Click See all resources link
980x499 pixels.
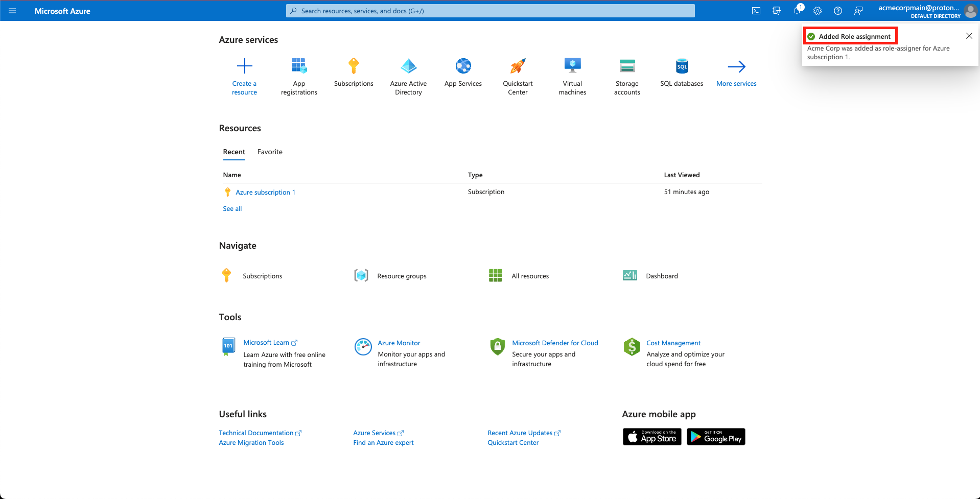coord(232,208)
